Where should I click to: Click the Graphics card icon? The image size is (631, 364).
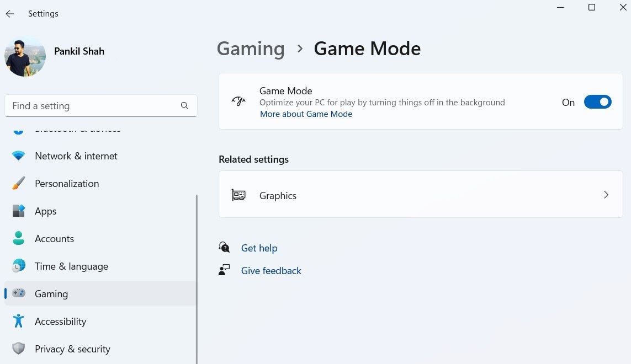(x=238, y=195)
